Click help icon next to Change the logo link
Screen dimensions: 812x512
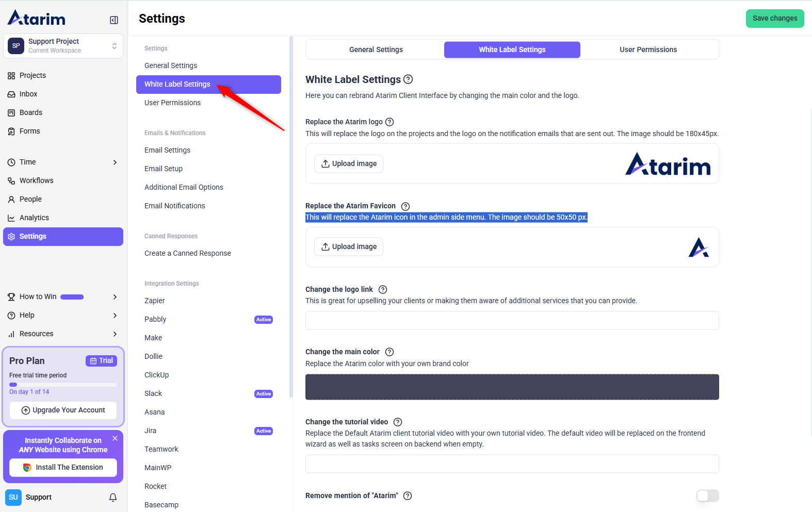coord(383,290)
